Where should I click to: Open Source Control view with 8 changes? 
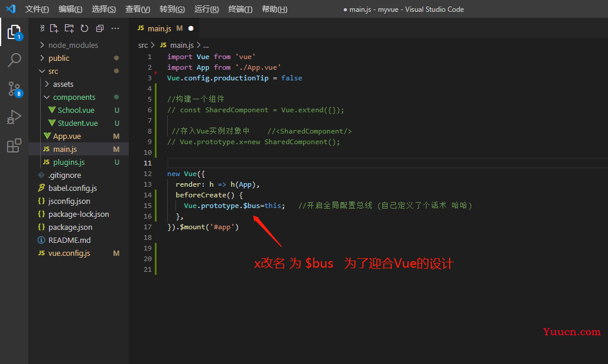pos(14,89)
